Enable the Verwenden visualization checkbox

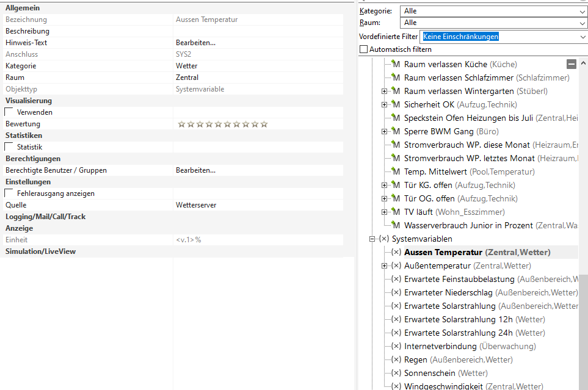point(9,112)
